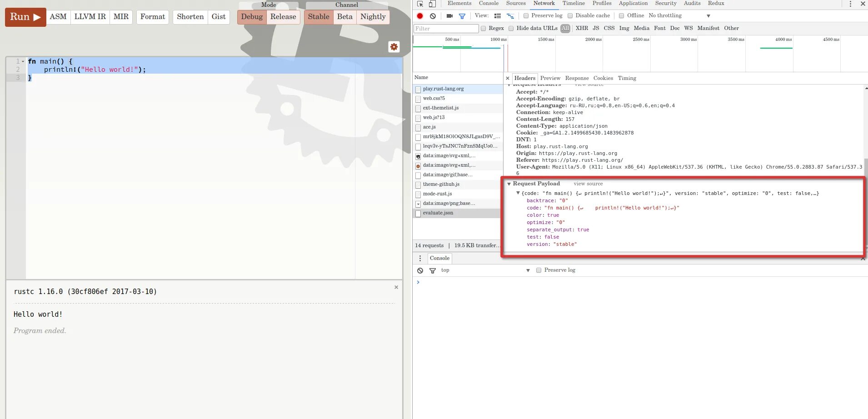Image resolution: width=868 pixels, height=419 pixels.
Task: Select the Nightly channel
Action: [x=373, y=17]
